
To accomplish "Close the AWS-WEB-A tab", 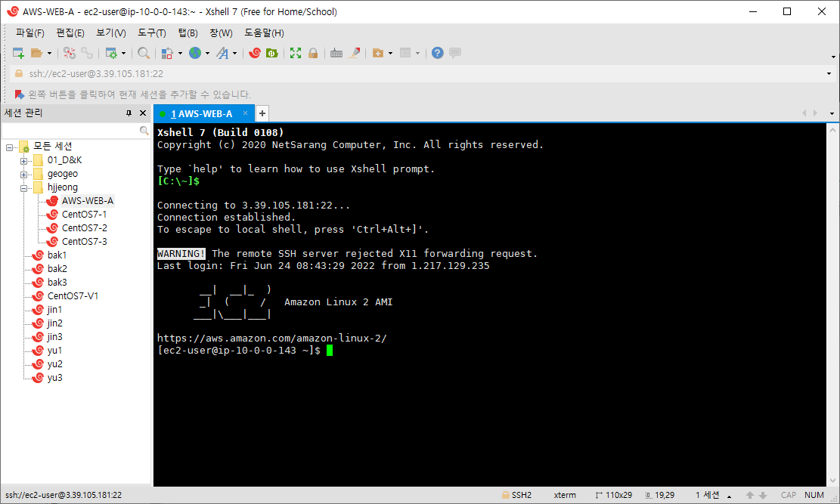I will (x=246, y=113).
